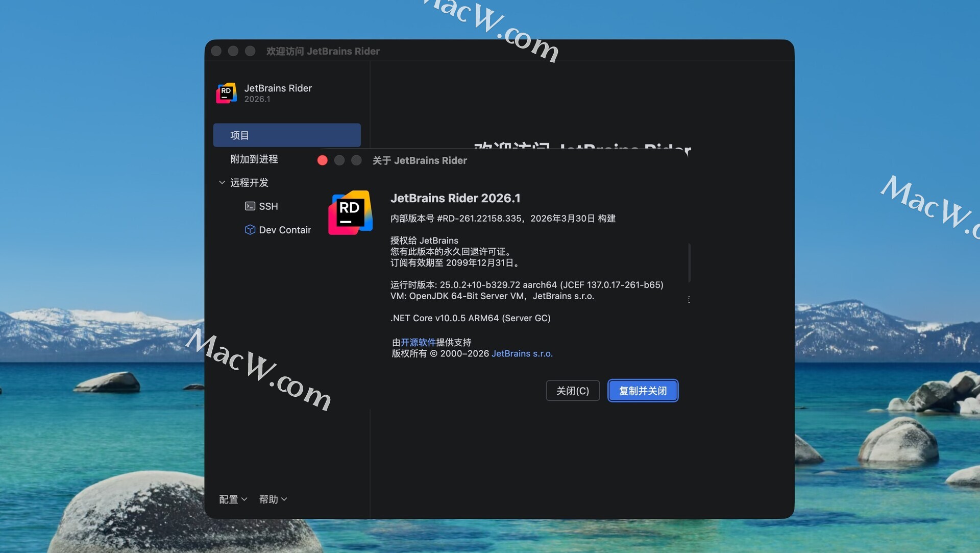Click the scrollbar in the About dialog
Image resolution: width=980 pixels, height=553 pixels.
689,262
